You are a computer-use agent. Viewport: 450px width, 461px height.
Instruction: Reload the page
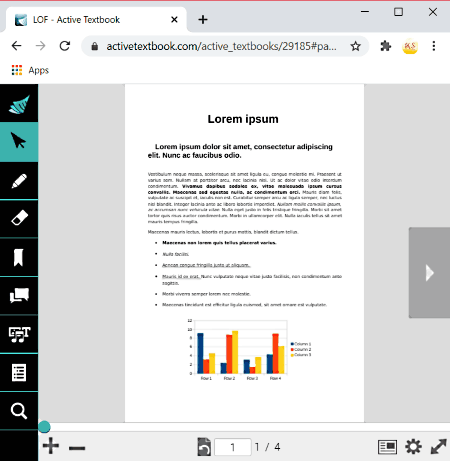65,46
